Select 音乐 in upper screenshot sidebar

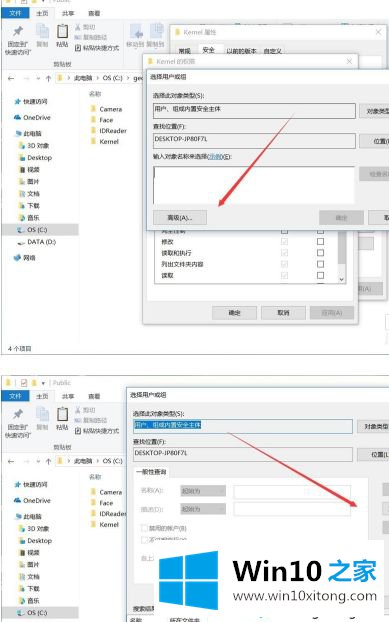coord(30,218)
